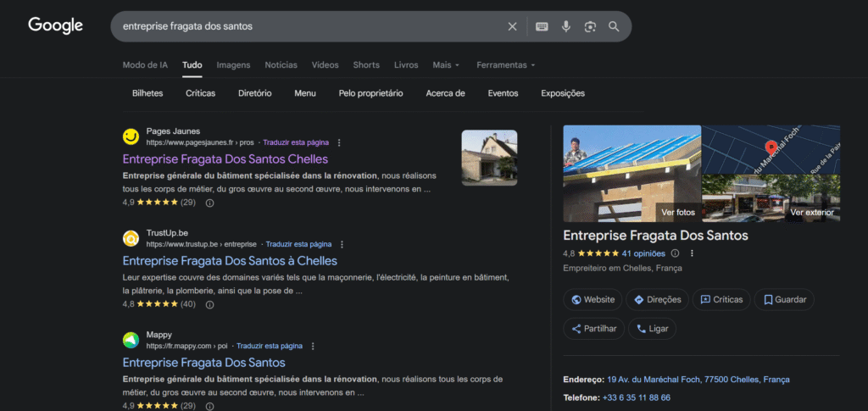The height and width of the screenshot is (411, 868).
Task: Click the magnifying glass search icon
Action: coord(614,26)
